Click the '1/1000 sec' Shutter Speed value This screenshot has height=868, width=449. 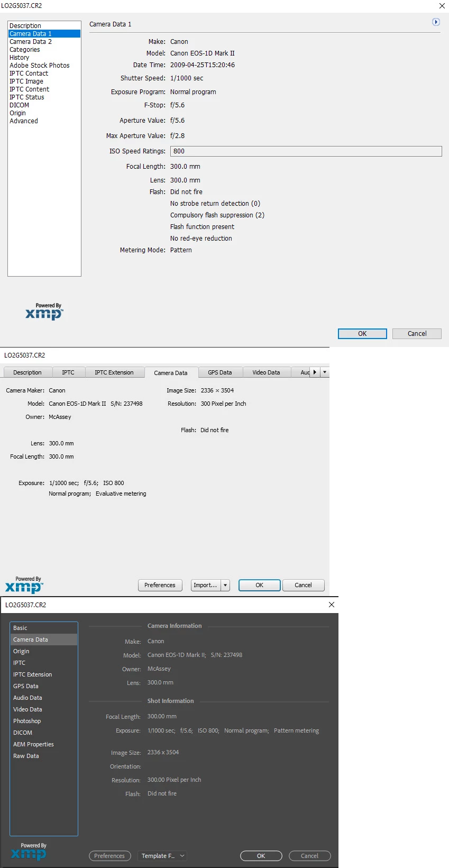tap(187, 78)
